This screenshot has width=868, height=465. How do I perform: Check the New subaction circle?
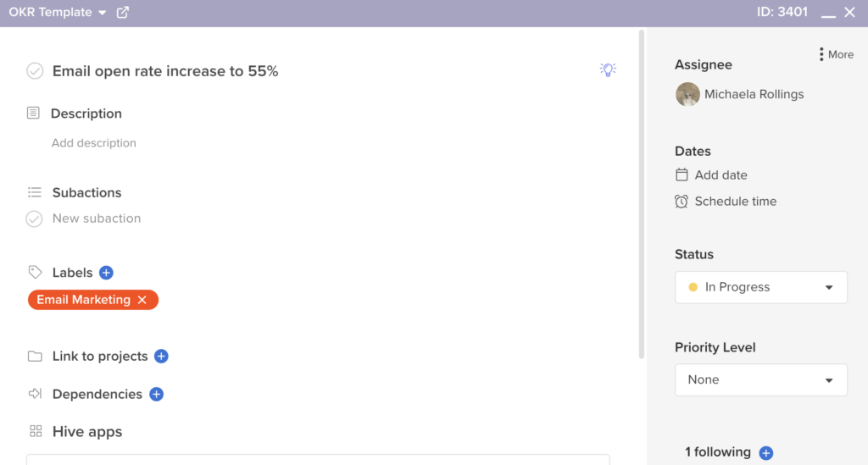34,219
